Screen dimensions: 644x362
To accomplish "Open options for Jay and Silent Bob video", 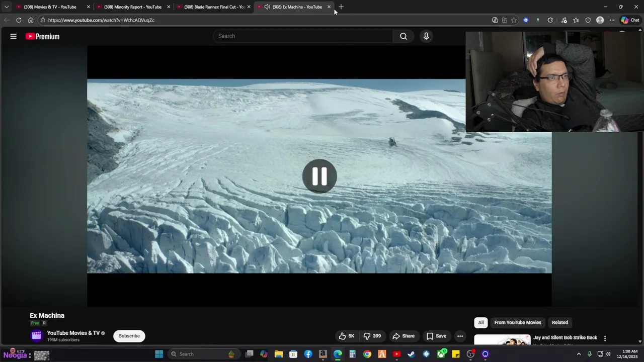I will tap(605, 338).
